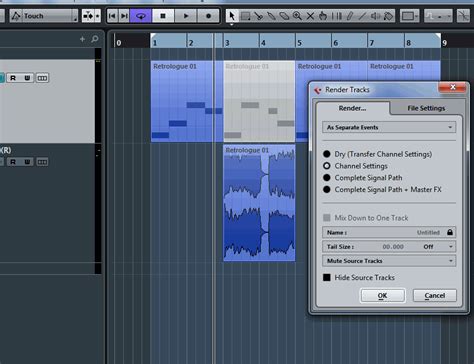Select the Comp hand tool
474x364 pixels.
[x=323, y=16]
